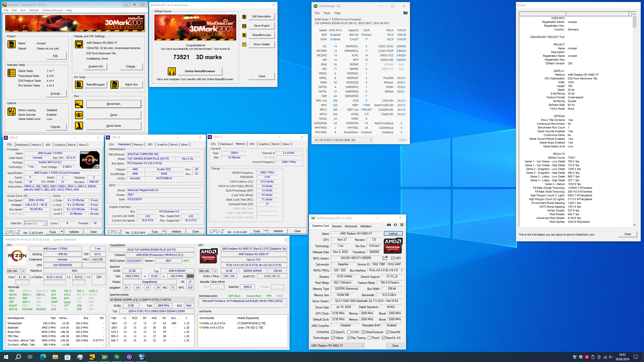Click Online ResultBrowser button
The width and height of the screenshot is (644, 362).
[200, 71]
